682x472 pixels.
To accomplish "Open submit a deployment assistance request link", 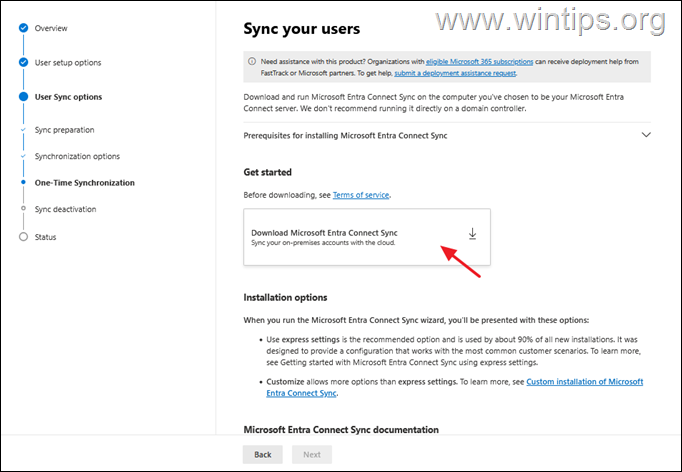I will click(455, 73).
